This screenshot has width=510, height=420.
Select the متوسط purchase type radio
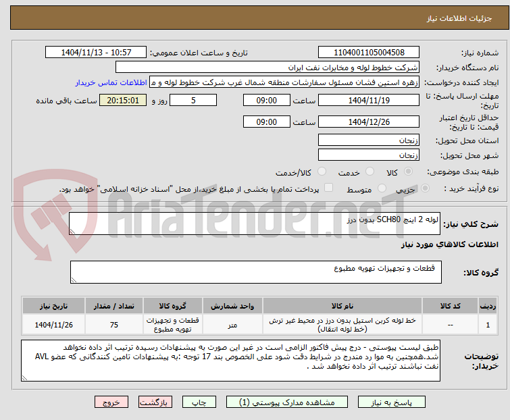pos(382,188)
